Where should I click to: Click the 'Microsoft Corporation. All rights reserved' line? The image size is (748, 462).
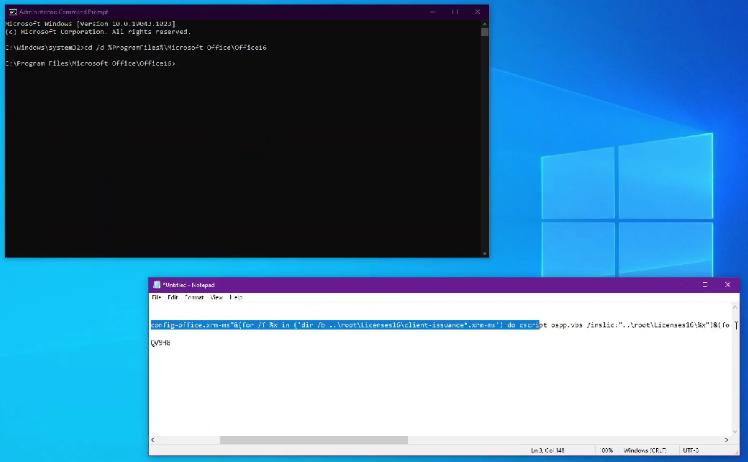[x=98, y=32]
